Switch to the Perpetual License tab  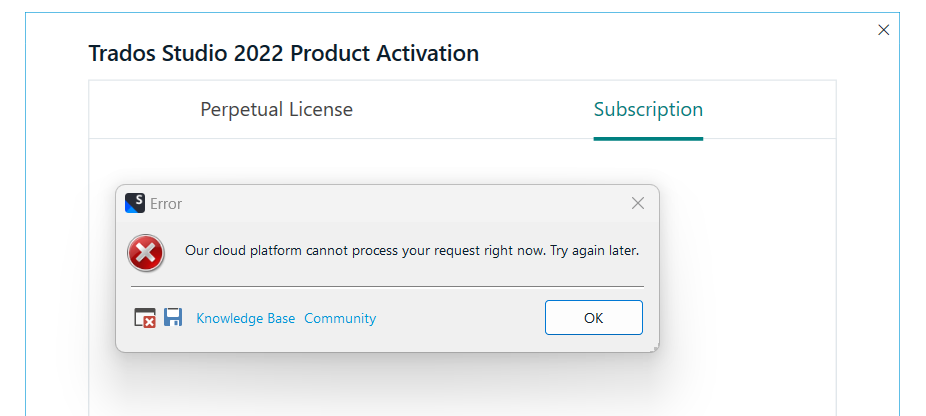[x=276, y=110]
